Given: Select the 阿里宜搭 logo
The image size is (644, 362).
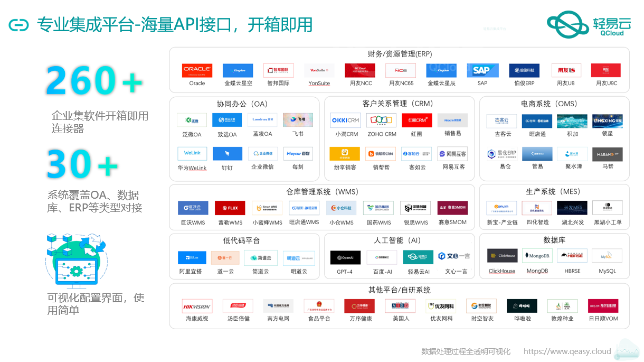Looking at the screenshot, I should (192, 257).
